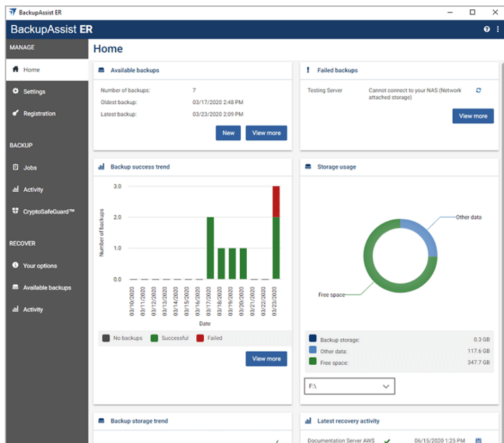Open the F:\ drive dropdown

click(x=349, y=386)
